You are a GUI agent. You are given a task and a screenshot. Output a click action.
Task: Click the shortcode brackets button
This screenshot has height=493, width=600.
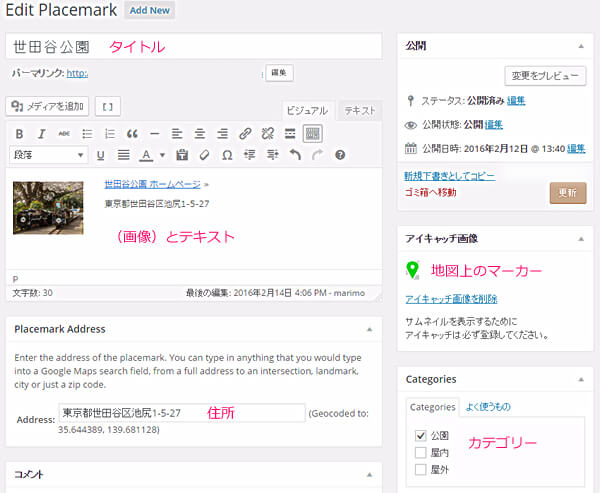(x=108, y=106)
